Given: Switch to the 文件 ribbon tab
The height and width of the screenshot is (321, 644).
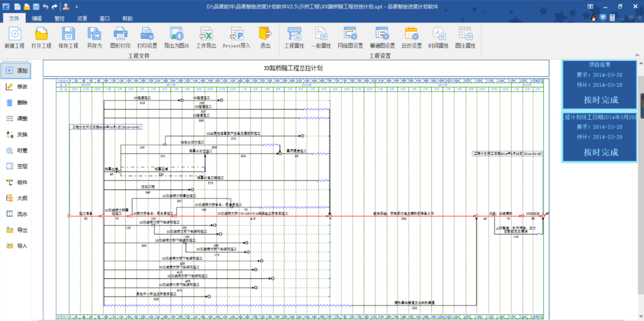Looking at the screenshot, I should coord(14,18).
